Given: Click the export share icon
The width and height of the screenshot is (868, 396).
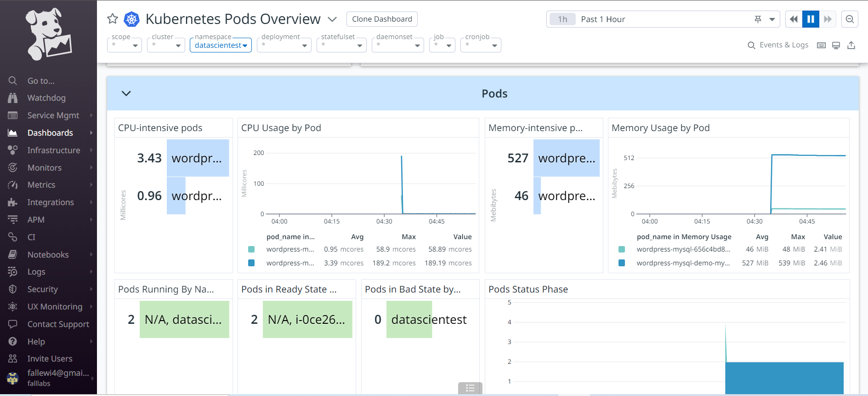Looking at the screenshot, I should pos(851,45).
